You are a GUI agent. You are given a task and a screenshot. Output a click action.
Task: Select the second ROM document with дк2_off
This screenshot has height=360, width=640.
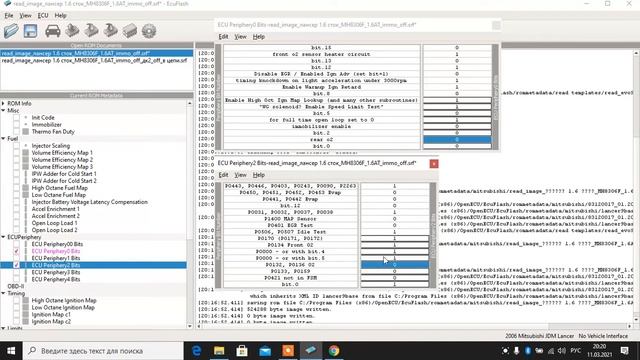click(x=94, y=60)
